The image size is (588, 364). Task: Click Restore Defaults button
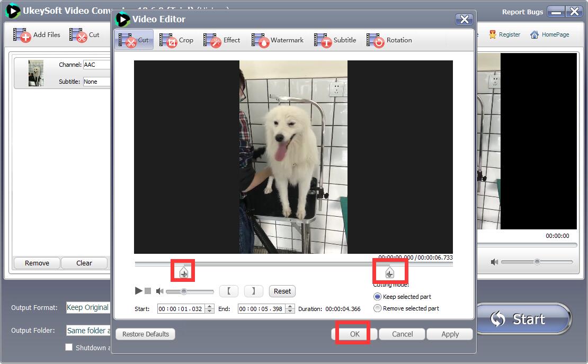coord(146,334)
